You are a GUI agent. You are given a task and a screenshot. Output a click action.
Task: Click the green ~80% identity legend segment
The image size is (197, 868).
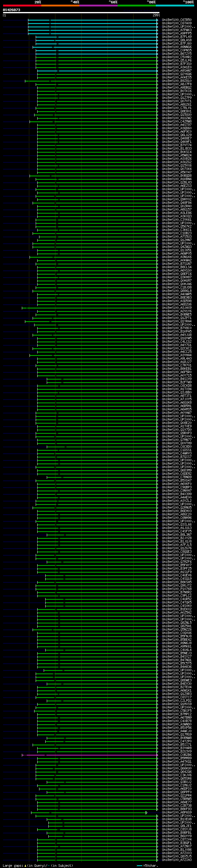[137, 6]
